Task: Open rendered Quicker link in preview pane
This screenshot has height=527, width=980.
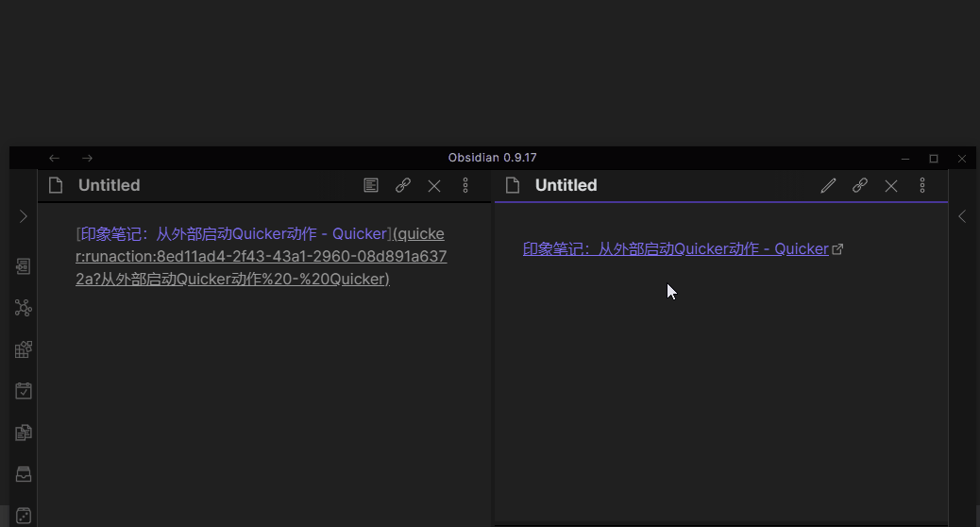Action: [676, 248]
